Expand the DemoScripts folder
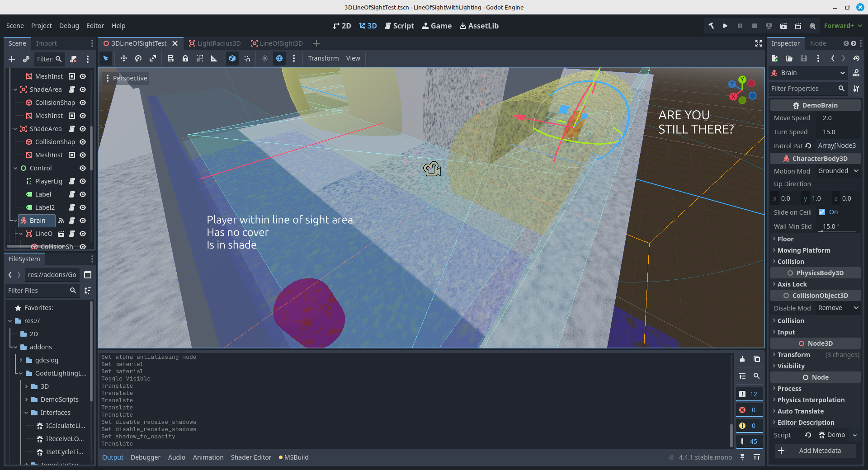Image resolution: width=868 pixels, height=470 pixels. [x=26, y=399]
